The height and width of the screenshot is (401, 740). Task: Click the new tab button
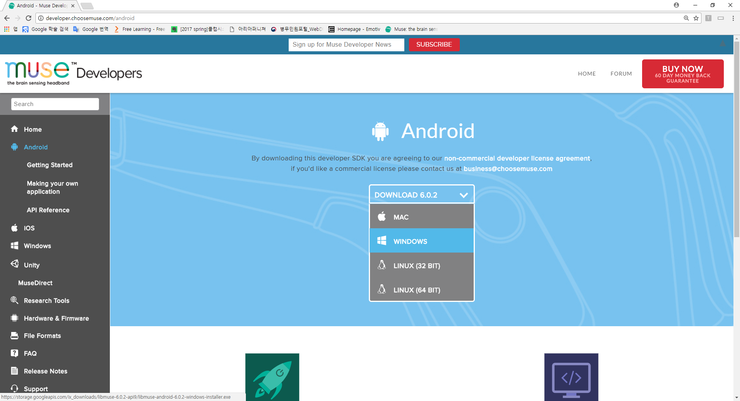(87, 6)
